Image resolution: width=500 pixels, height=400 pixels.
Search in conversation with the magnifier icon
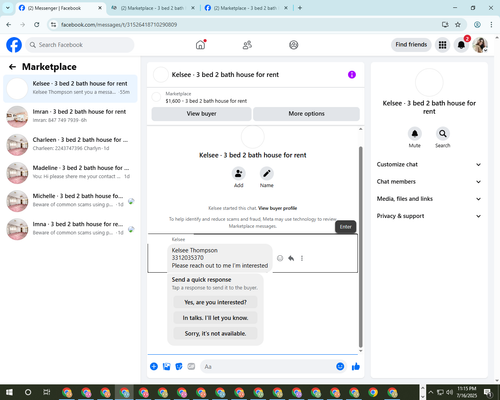pyautogui.click(x=443, y=134)
